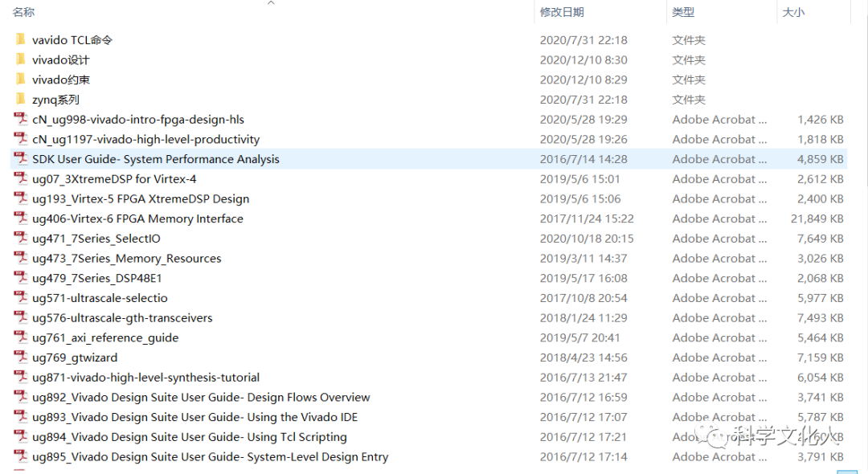Sort by the 类型 column header
Screen dimensions: 868x474
(x=683, y=12)
